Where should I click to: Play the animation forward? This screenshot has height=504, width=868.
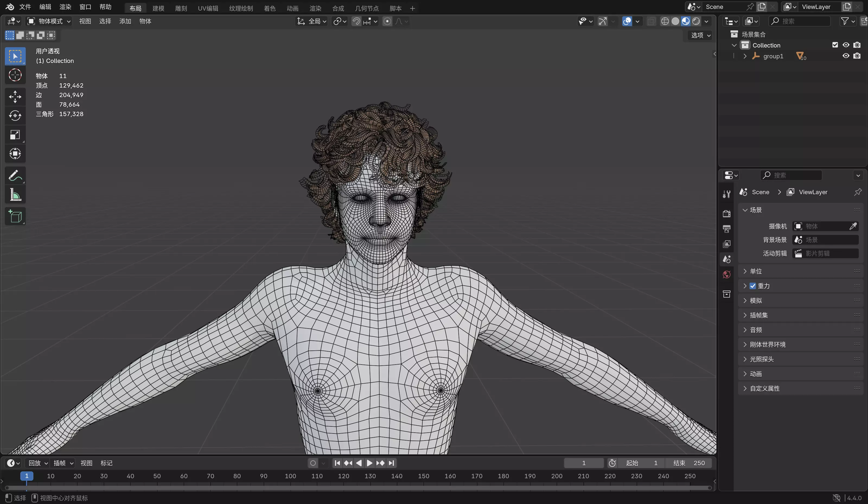(x=370, y=463)
